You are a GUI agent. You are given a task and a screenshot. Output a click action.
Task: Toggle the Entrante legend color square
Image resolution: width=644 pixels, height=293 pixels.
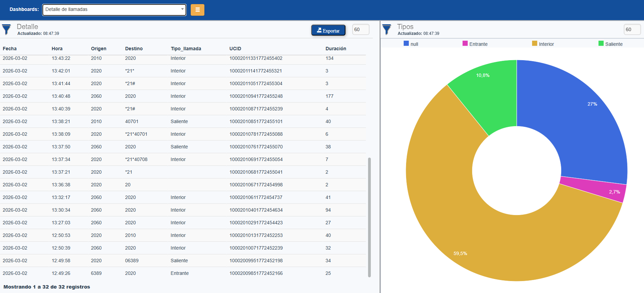465,43
